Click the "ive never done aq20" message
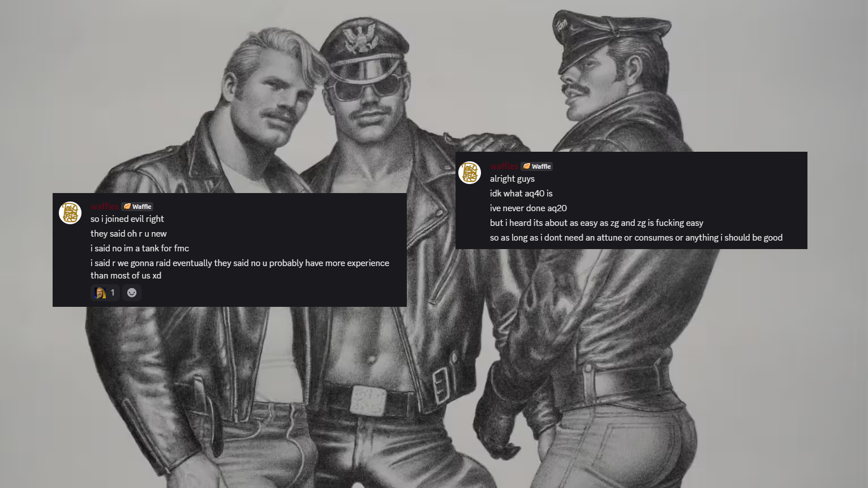868x488 pixels. point(528,208)
